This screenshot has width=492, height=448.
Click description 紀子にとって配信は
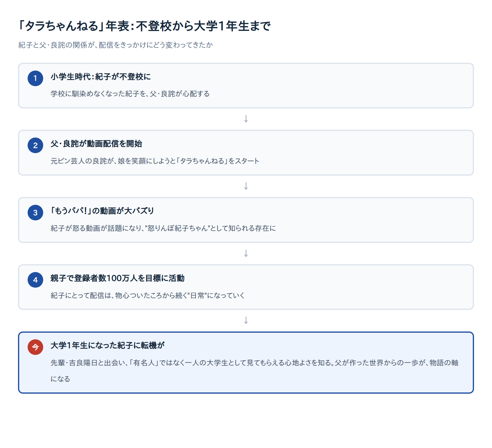tap(148, 295)
